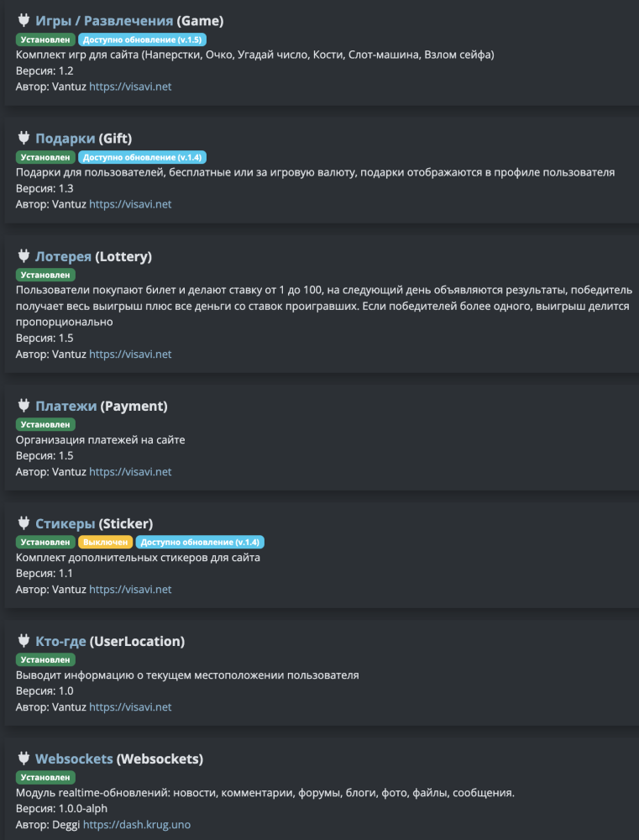Open visavi.net link under Платежи
Image resolution: width=639 pixels, height=840 pixels.
pyautogui.click(x=130, y=472)
